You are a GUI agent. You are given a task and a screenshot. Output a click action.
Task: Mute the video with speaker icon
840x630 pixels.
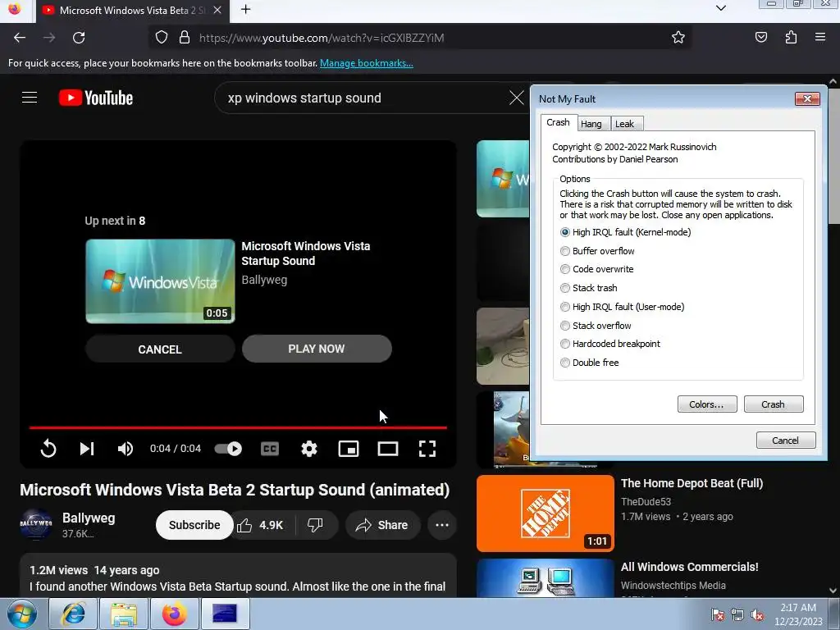point(126,449)
